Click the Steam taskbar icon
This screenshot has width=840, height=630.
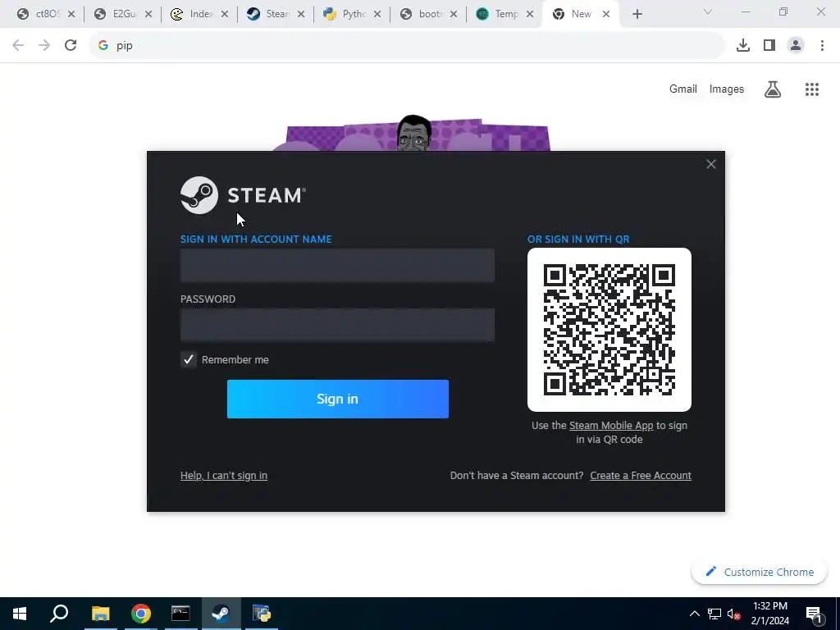point(221,614)
